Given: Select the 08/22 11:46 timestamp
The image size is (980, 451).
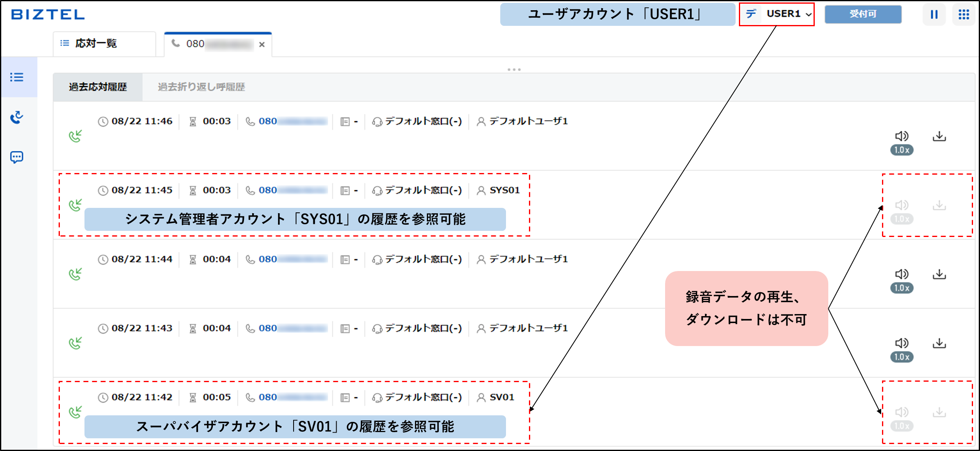Looking at the screenshot, I should click(x=142, y=121).
